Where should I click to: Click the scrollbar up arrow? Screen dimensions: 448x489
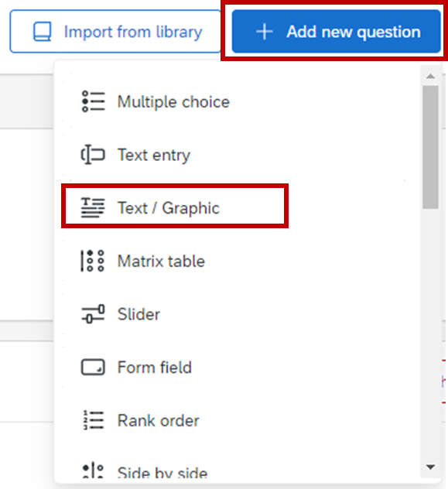(430, 76)
